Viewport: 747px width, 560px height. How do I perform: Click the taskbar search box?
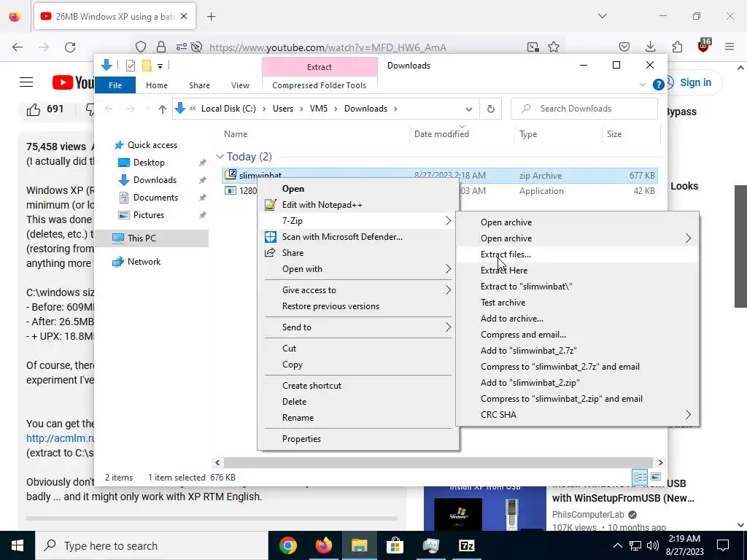click(x=152, y=545)
